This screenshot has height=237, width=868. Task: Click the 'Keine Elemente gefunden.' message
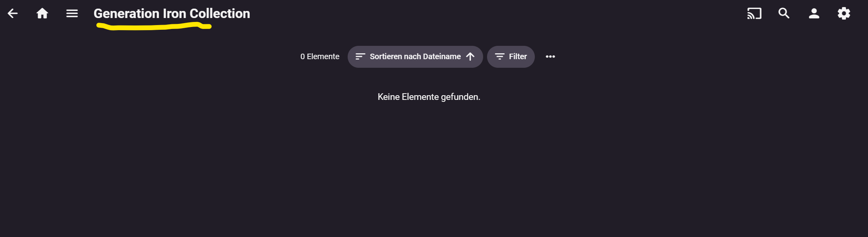click(429, 97)
